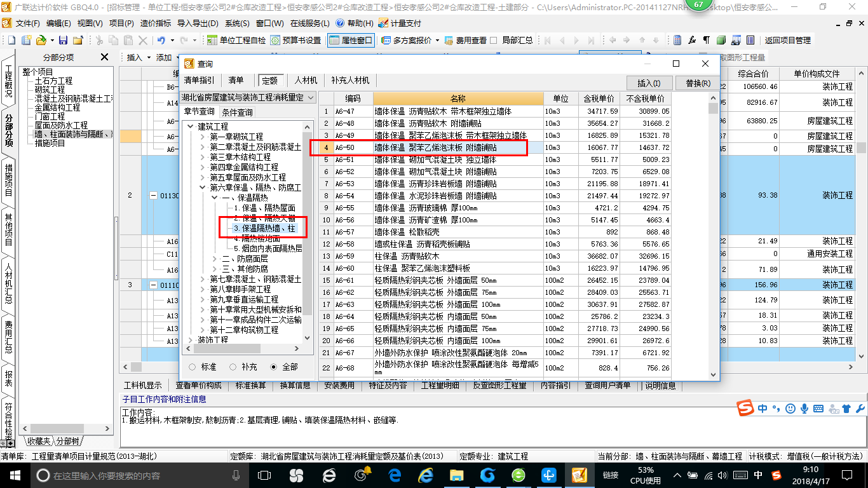Click 计量支付 in menu bar
Viewport: 868px width, 488px height.
(x=400, y=23)
